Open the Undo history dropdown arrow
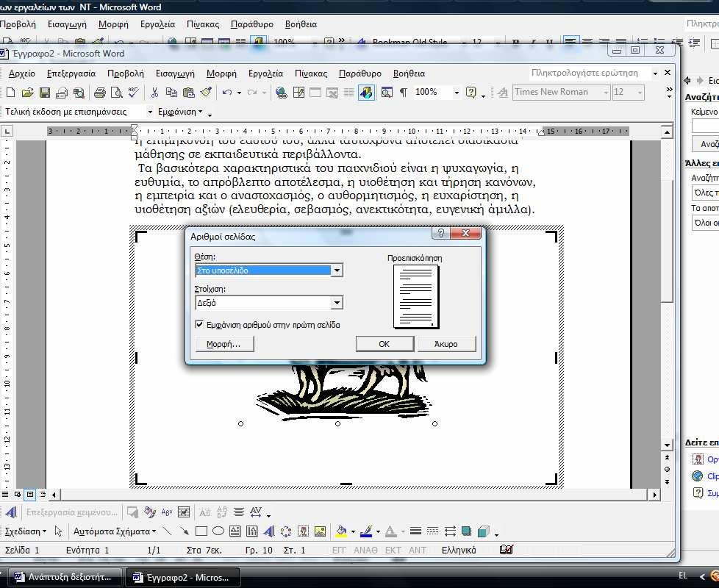The height and width of the screenshot is (588, 719). click(x=239, y=93)
